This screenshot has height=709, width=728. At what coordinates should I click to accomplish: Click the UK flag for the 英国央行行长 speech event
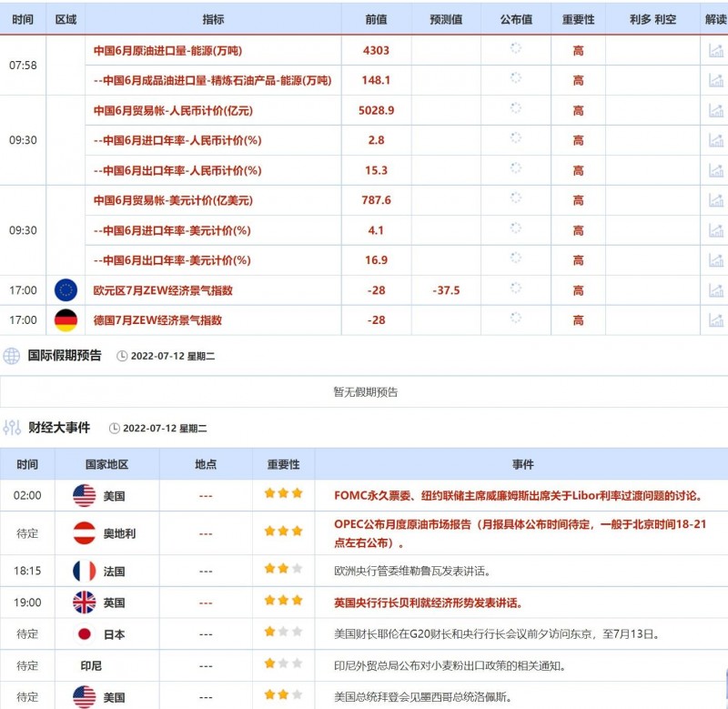[84, 603]
